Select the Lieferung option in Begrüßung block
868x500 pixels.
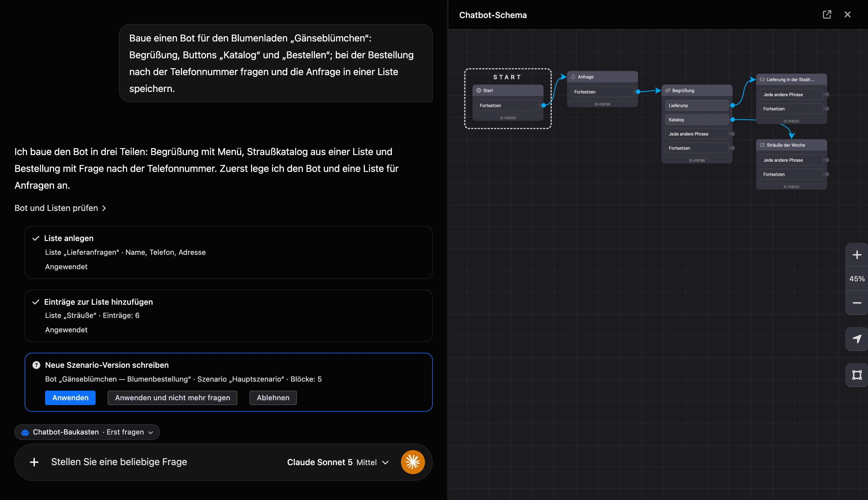tap(697, 105)
